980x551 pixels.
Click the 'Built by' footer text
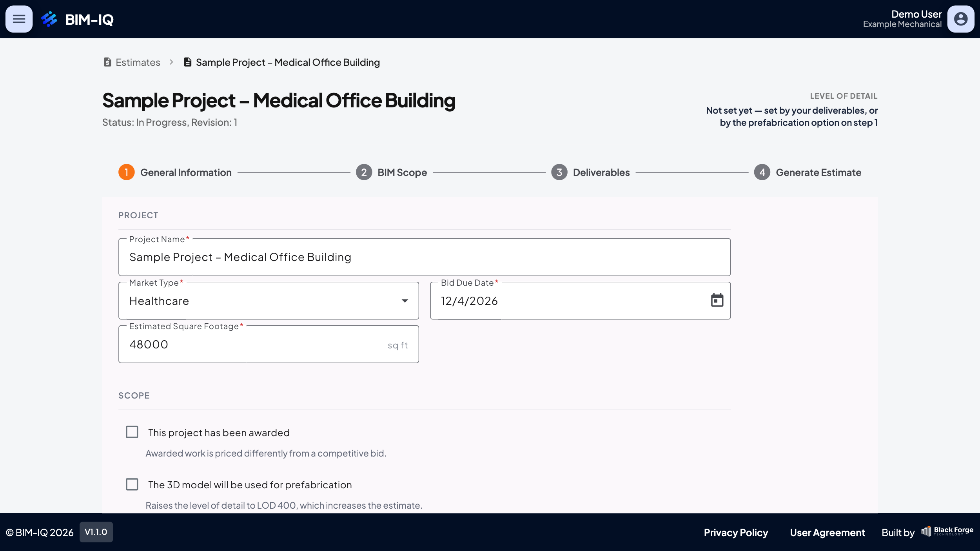click(x=898, y=533)
